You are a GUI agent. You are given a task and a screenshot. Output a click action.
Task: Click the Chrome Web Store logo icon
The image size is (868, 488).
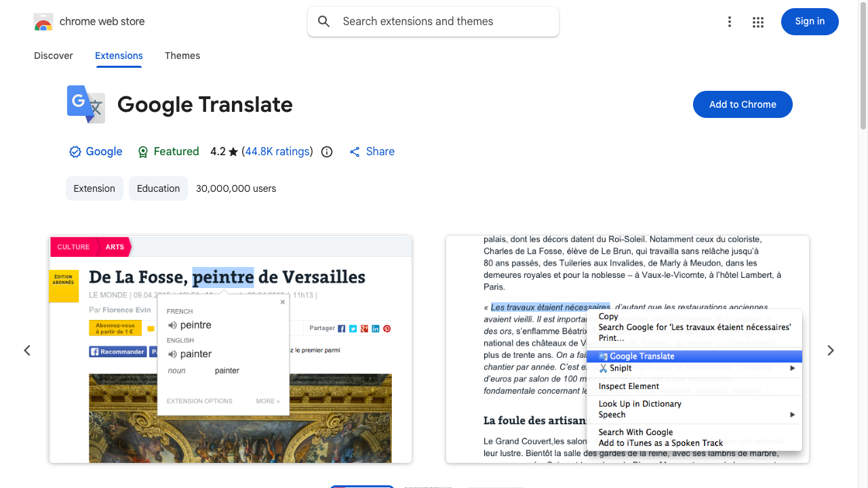point(43,22)
